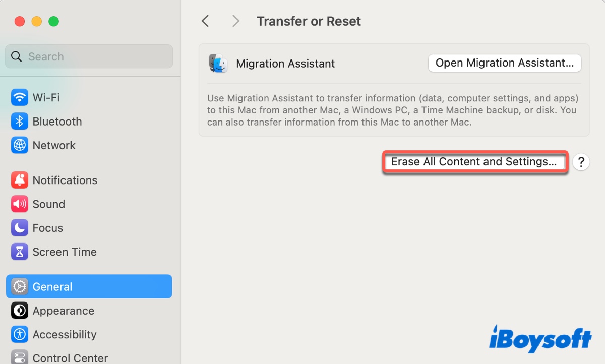
Task: Click the Bluetooth sidebar icon
Action: (20, 122)
